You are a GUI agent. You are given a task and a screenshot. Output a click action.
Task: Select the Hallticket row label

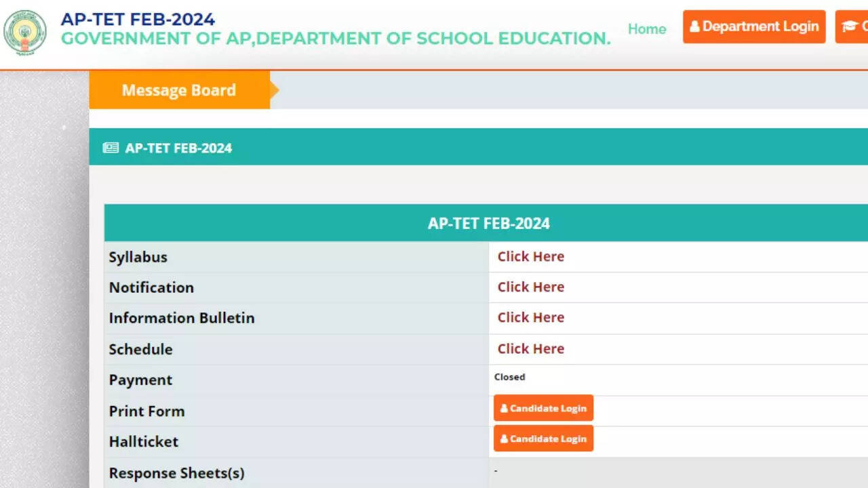144,442
